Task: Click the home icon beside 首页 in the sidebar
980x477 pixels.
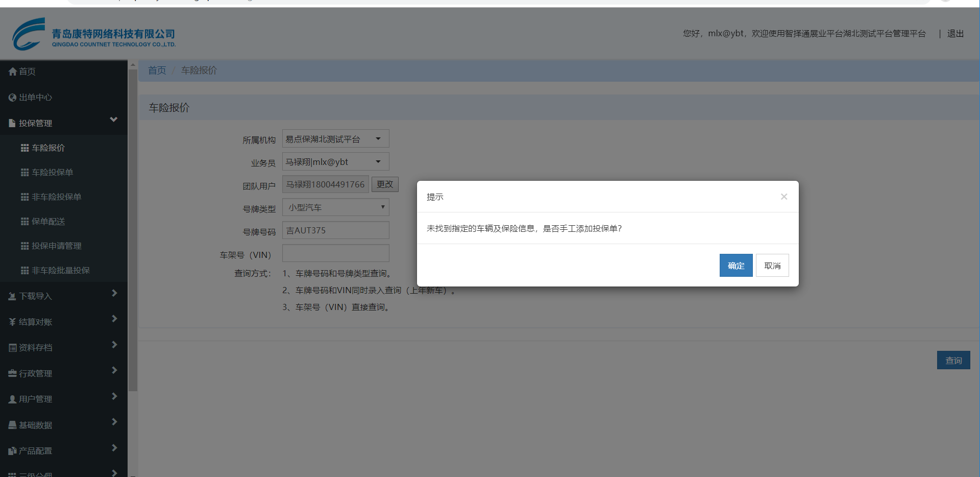Action: point(13,71)
